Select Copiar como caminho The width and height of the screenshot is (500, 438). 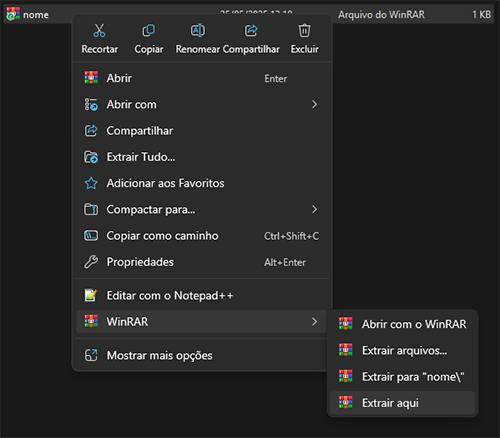point(201,236)
